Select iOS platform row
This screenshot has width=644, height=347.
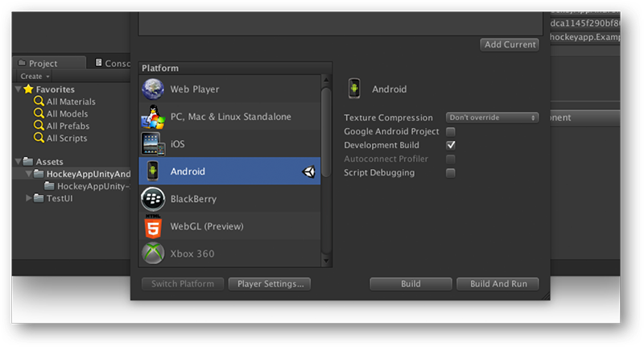point(229,144)
